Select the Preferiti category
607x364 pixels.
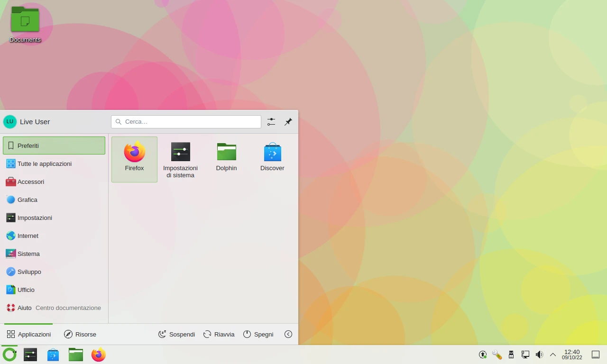click(54, 146)
